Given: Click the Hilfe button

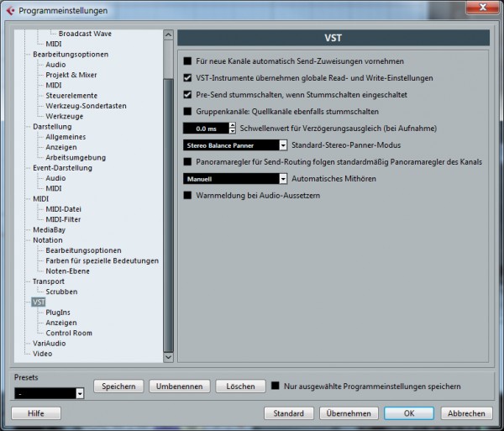Looking at the screenshot, I should pyautogui.click(x=36, y=413).
